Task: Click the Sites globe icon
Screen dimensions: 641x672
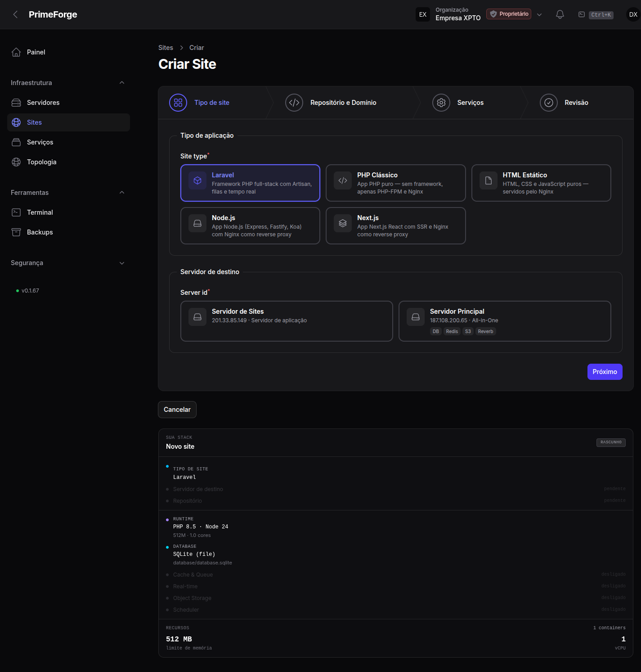Action: coord(16,122)
